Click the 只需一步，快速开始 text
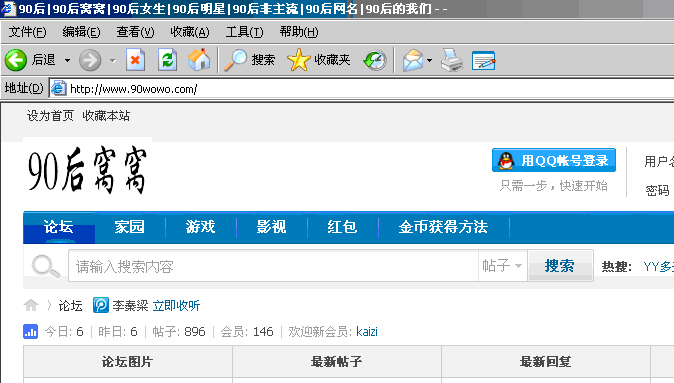 (x=554, y=186)
